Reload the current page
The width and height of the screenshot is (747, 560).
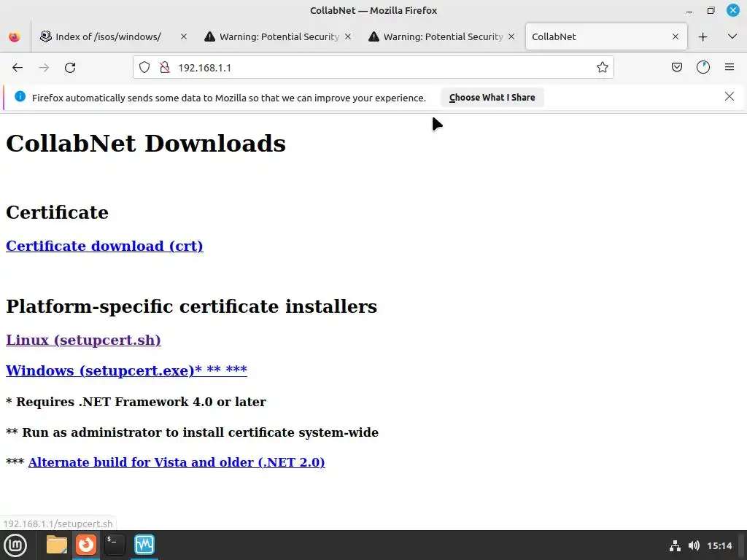pyautogui.click(x=70, y=68)
